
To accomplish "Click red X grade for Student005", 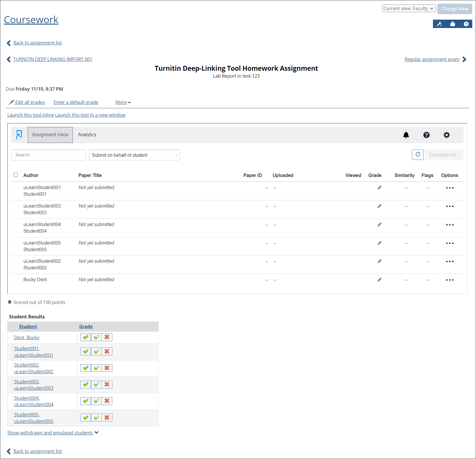I will pos(107,417).
